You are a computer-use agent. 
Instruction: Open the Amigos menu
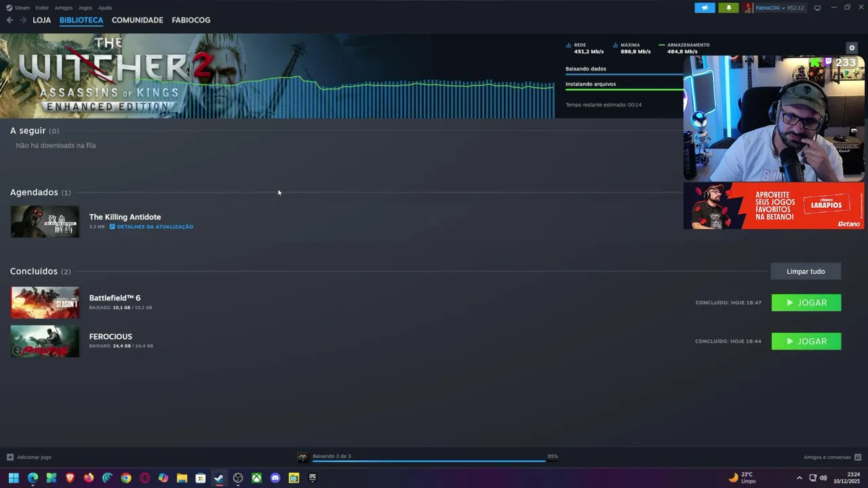point(64,7)
